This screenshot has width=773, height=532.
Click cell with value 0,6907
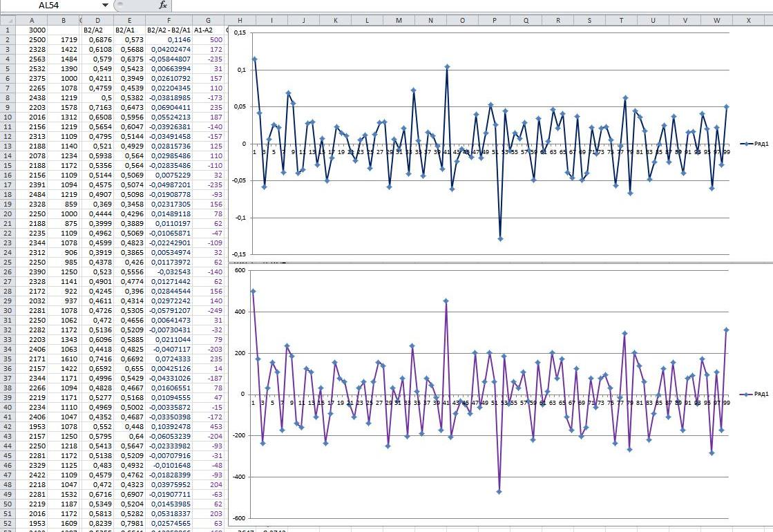tap(130, 494)
